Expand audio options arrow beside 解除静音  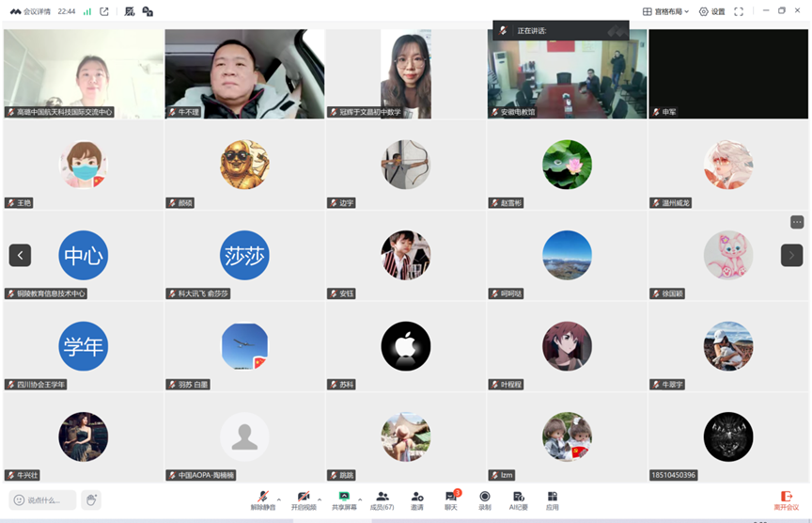point(279,499)
